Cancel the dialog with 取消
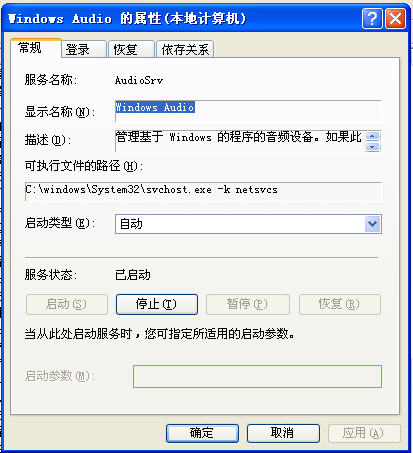Screen dimensions: 413x453 click(283, 433)
